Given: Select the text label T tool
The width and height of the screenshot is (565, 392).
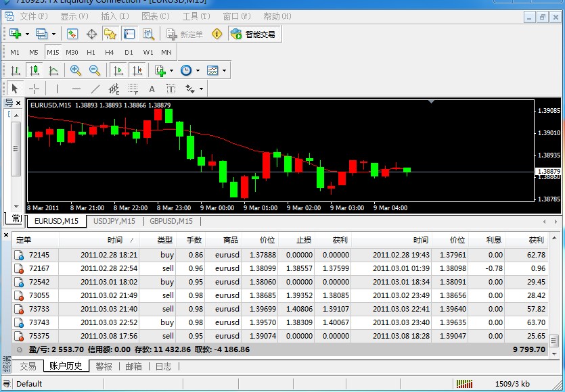Looking at the screenshot, I should click(171, 89).
